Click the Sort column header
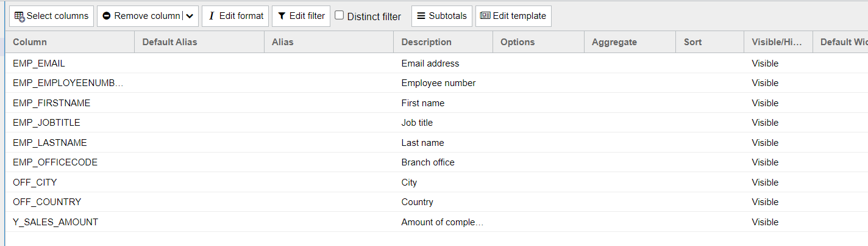Screen dimensions: 868x246 click(x=692, y=42)
